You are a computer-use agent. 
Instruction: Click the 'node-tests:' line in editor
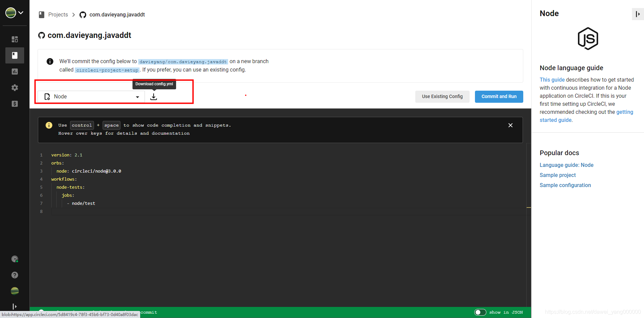point(70,187)
